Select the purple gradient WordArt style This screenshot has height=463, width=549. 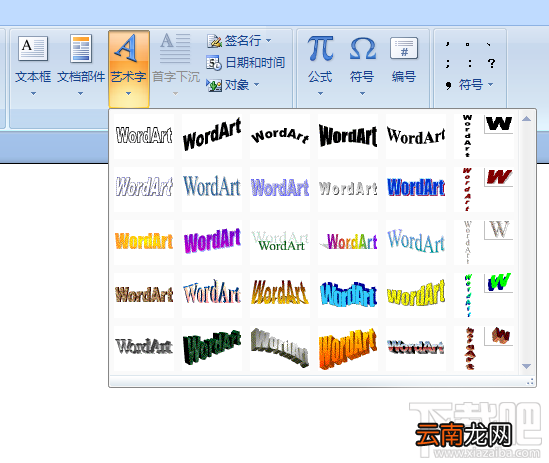(280, 189)
